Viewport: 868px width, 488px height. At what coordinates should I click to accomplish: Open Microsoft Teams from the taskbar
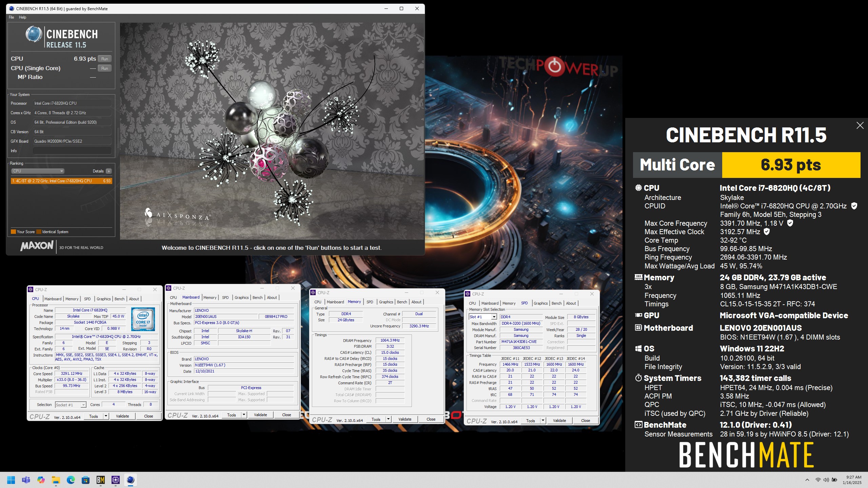point(26,480)
